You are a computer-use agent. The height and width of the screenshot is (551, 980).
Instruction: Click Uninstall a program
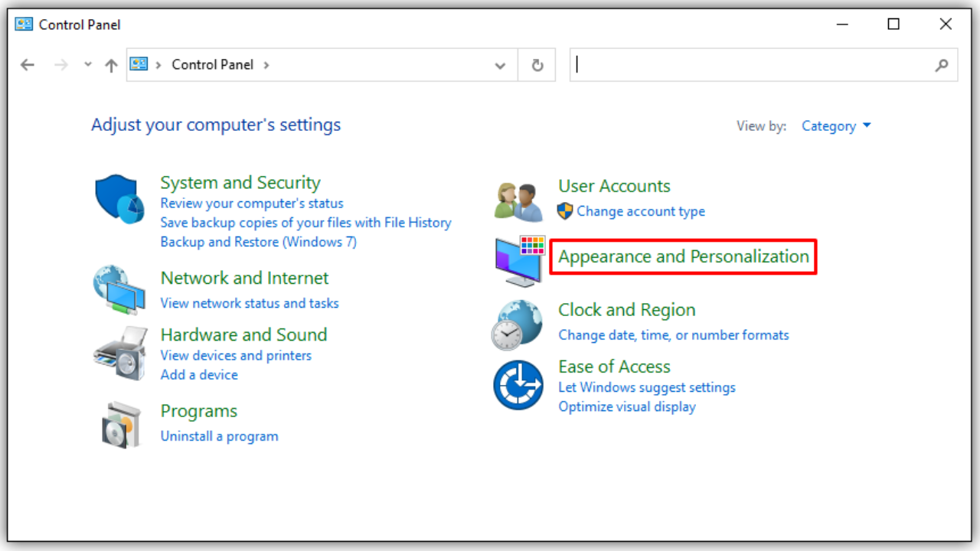220,436
